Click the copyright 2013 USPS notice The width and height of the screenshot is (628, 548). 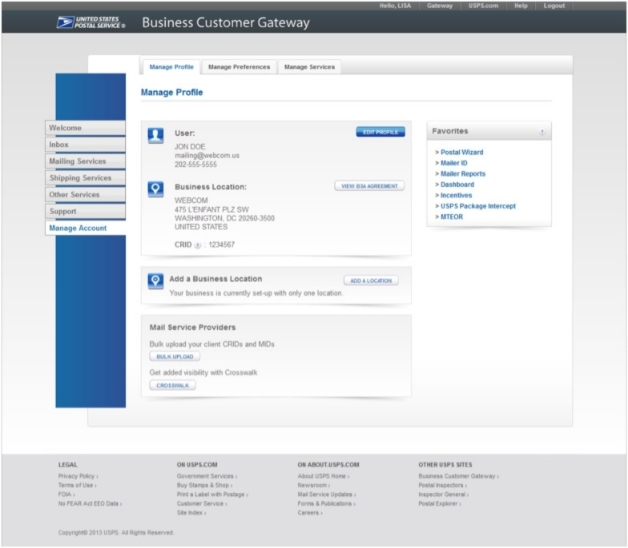click(116, 533)
